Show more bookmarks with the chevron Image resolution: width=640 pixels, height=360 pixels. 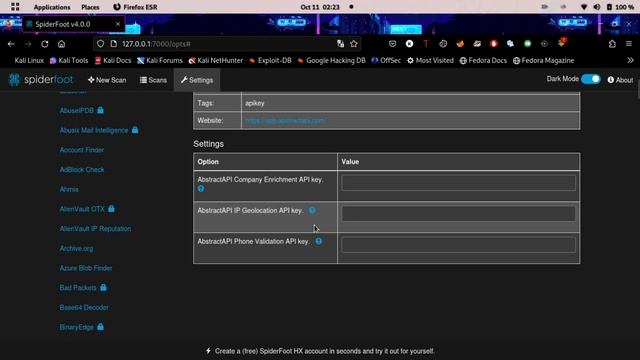630,60
